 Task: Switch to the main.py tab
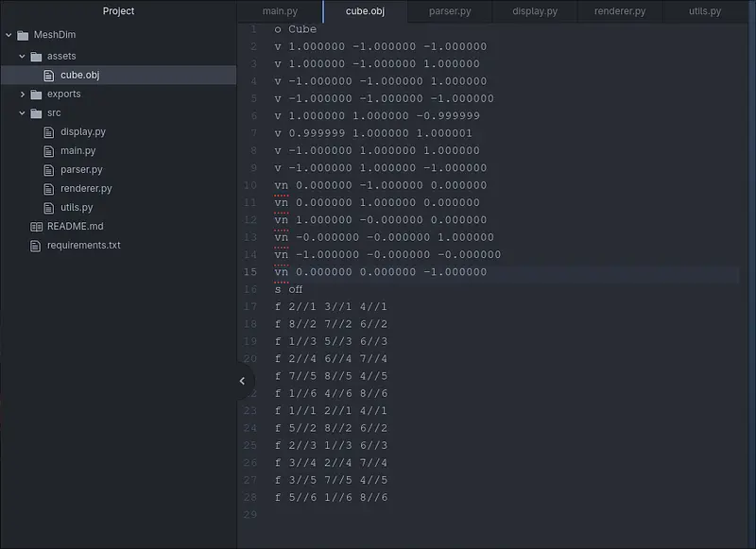coord(279,11)
